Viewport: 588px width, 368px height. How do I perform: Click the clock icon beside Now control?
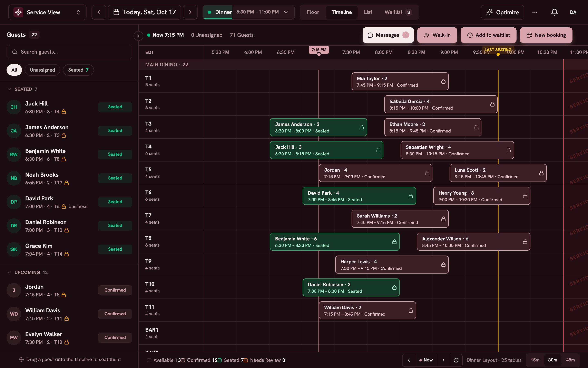[x=456, y=360]
